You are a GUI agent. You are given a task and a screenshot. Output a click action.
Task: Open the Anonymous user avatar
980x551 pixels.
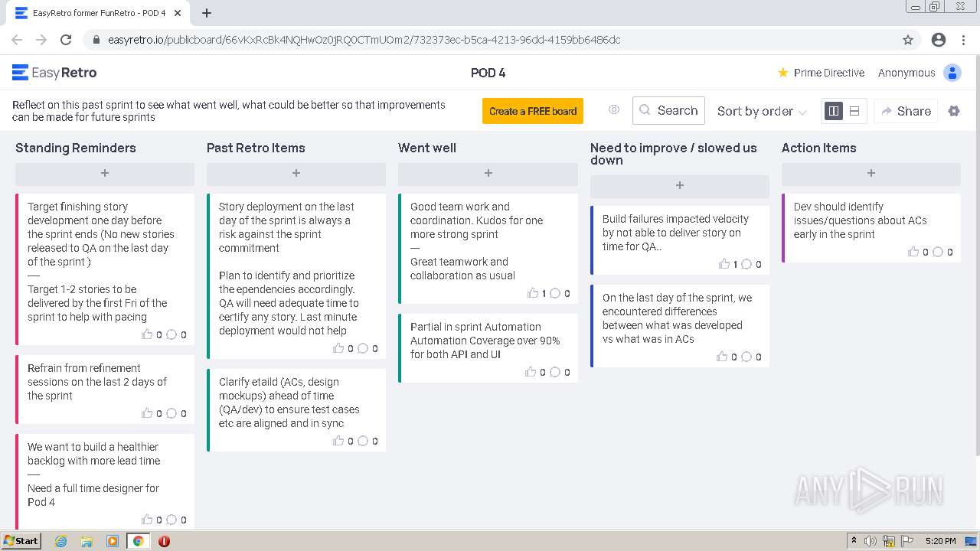click(x=952, y=73)
